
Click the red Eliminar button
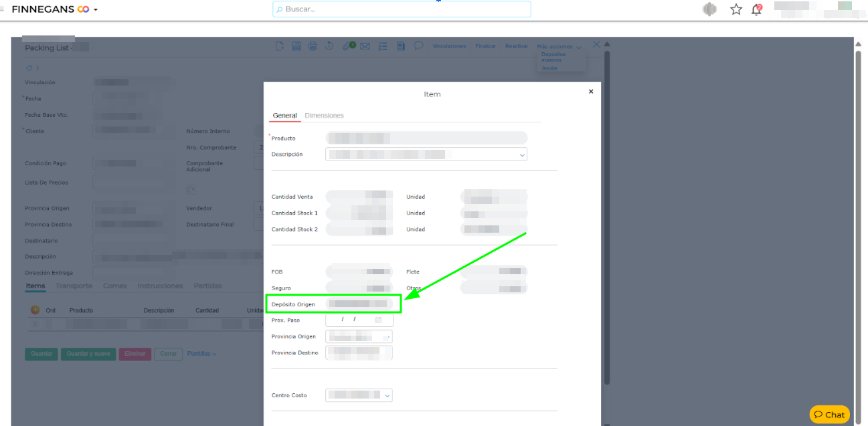(135, 354)
